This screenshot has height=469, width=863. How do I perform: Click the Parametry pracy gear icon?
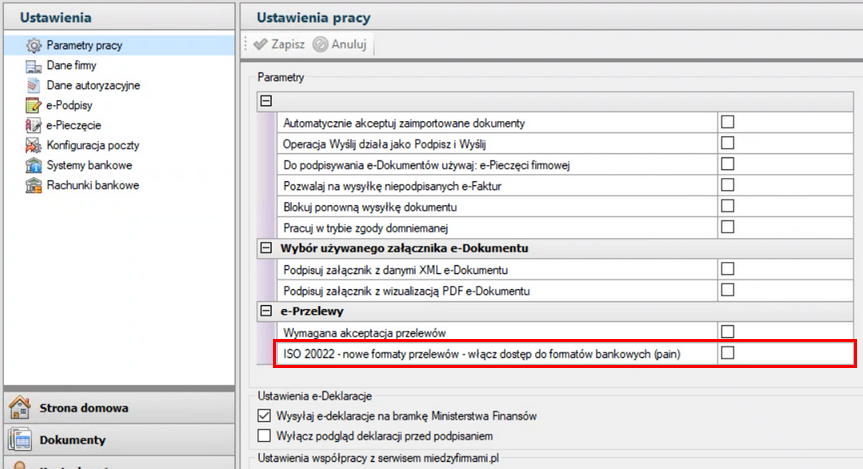click(x=33, y=46)
